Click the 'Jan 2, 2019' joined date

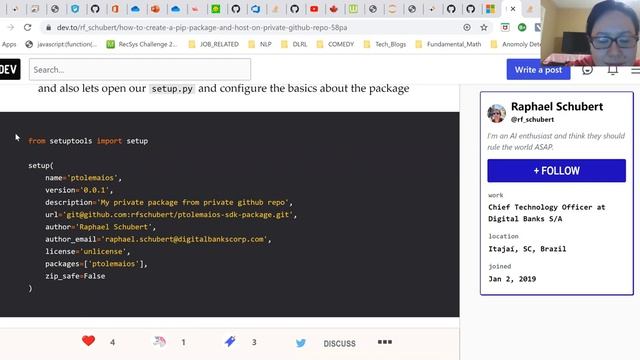(512, 279)
